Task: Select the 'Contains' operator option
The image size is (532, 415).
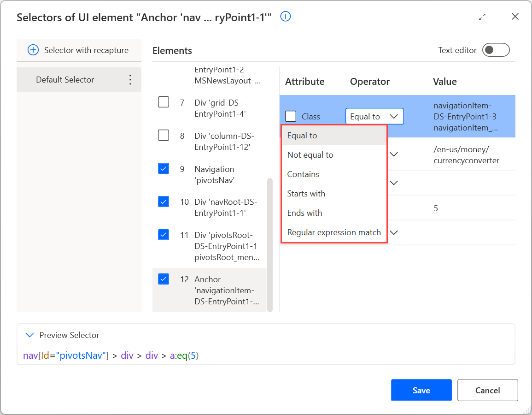Action: pos(334,174)
